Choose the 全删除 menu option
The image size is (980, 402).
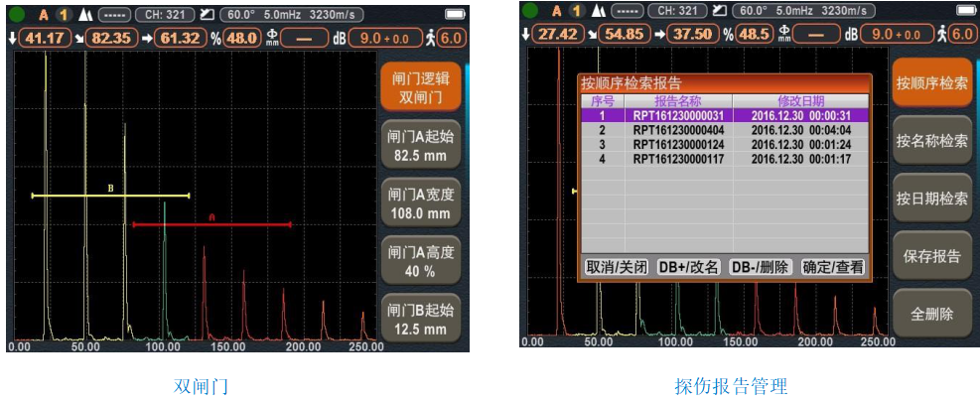pos(930,314)
